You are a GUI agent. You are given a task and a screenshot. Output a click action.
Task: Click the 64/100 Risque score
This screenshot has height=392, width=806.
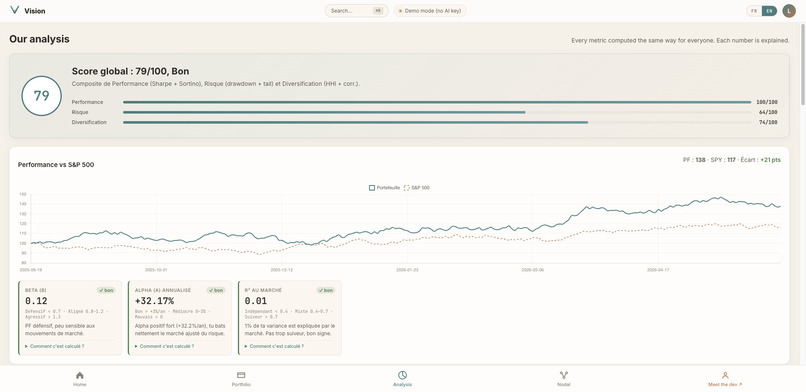pyautogui.click(x=768, y=112)
